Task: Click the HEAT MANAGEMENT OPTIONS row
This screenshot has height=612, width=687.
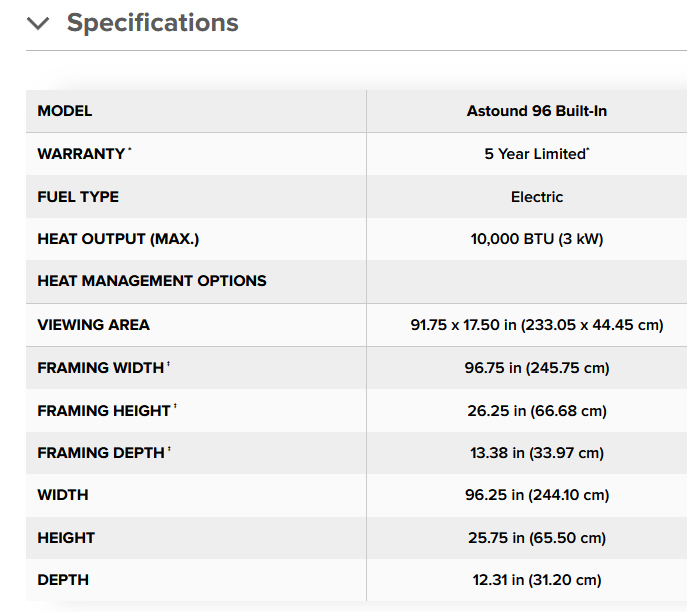Action: coord(356,281)
